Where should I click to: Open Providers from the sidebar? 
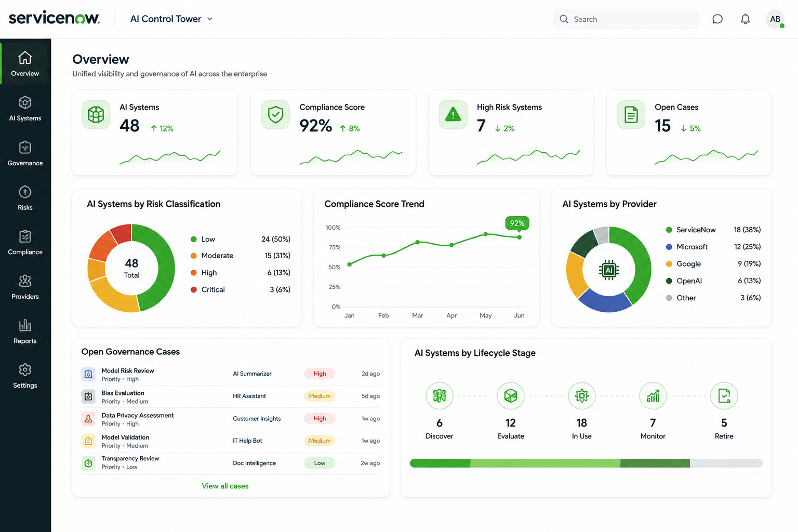25,287
